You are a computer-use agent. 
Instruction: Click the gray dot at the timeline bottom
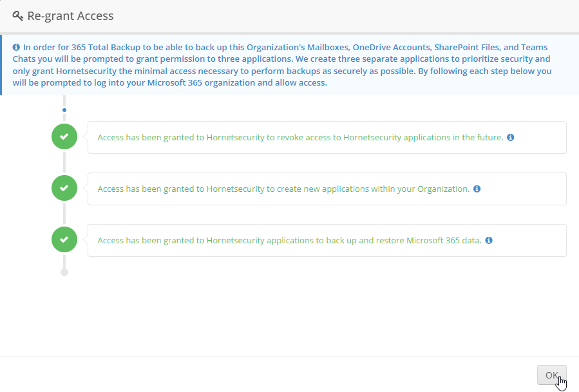click(64, 272)
